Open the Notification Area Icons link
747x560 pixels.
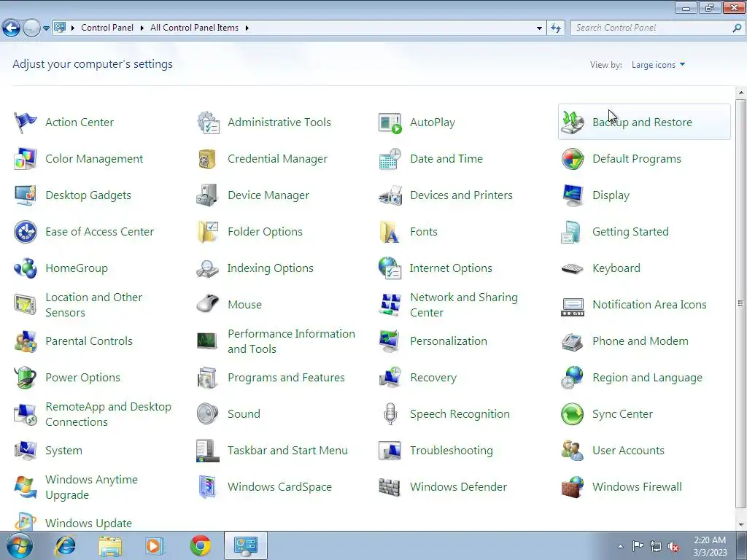[x=649, y=305]
